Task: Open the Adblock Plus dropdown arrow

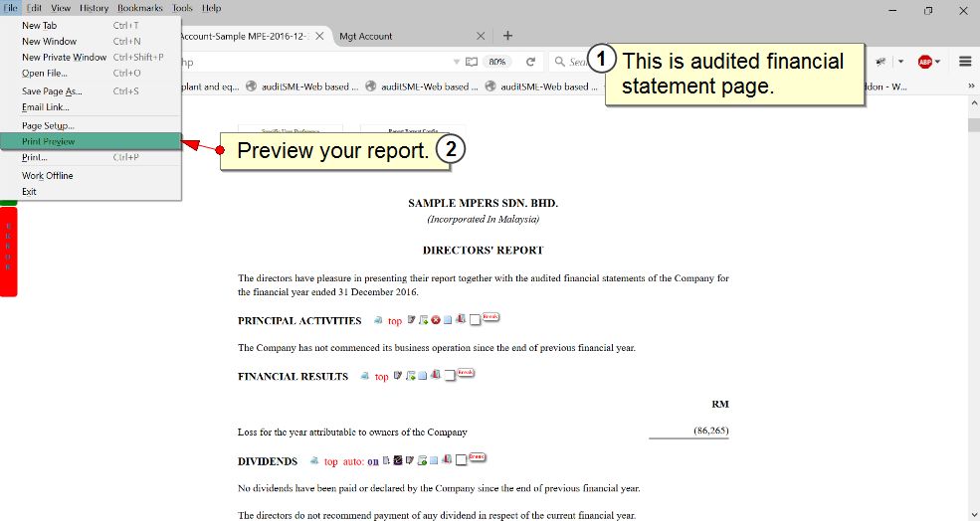Action: [937, 62]
